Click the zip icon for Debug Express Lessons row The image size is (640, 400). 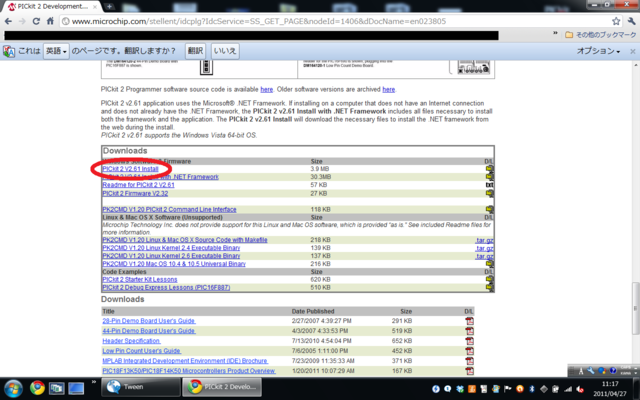point(489,288)
